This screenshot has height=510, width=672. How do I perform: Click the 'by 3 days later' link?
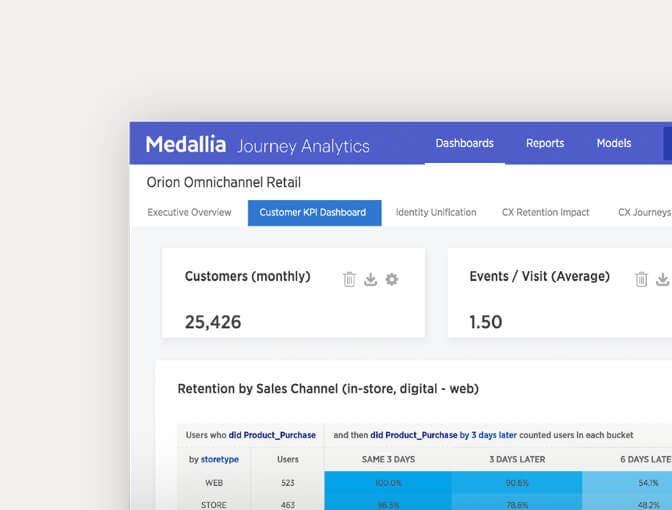point(488,435)
